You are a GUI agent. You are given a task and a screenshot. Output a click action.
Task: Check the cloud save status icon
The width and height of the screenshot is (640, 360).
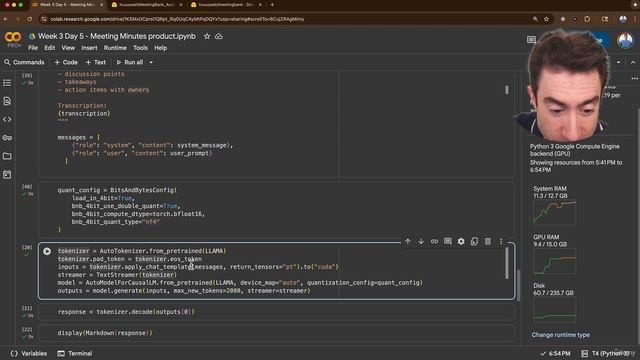[x=219, y=36]
